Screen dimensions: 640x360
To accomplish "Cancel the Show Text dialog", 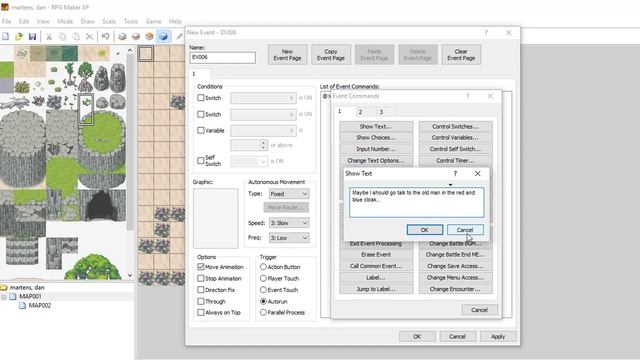I will [x=465, y=230].
